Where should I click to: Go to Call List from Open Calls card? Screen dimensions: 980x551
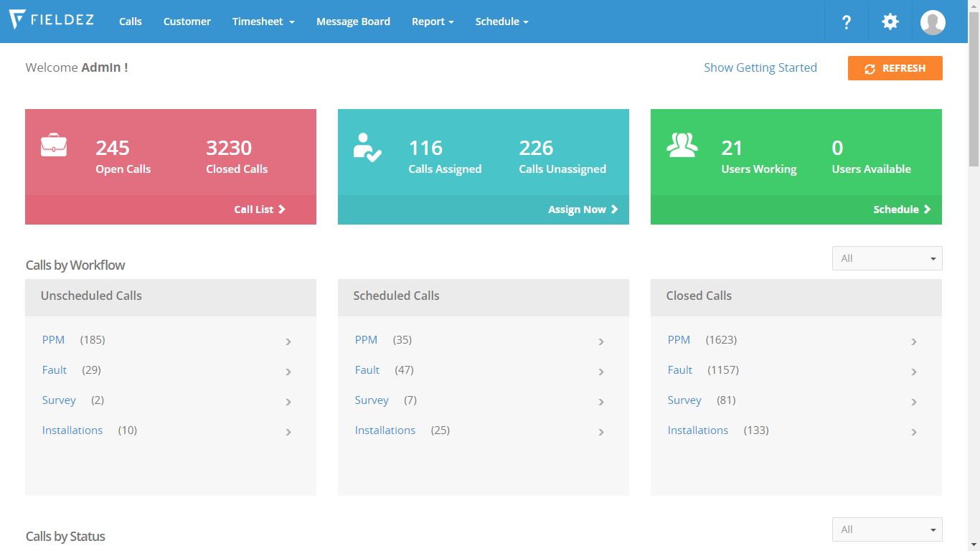point(259,209)
